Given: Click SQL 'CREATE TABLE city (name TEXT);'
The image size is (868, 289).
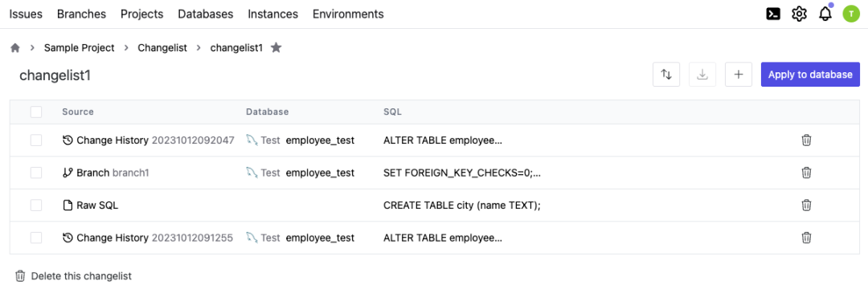Looking at the screenshot, I should (461, 206).
